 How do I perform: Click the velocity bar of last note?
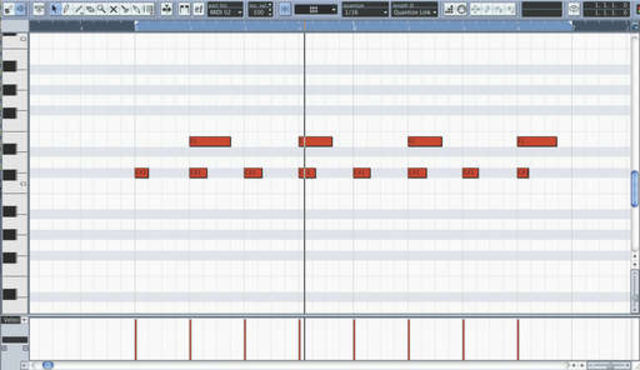(x=518, y=340)
